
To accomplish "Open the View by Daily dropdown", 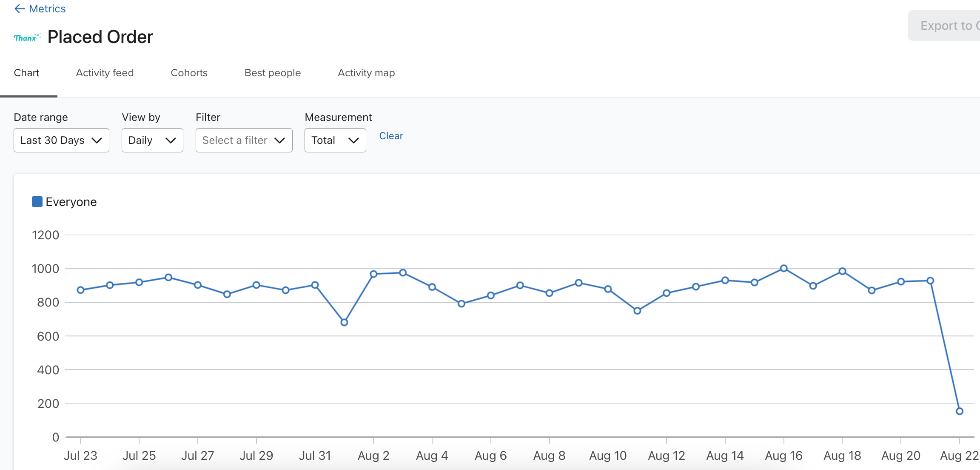I will [152, 140].
